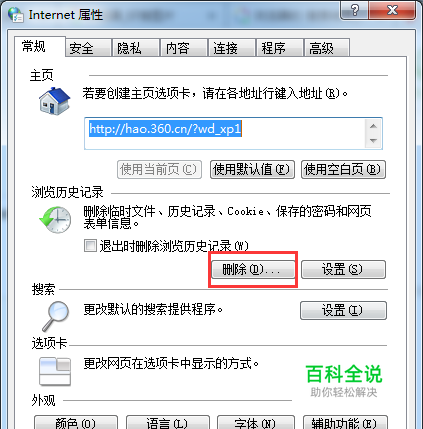Click the up arrow in homepage box

click(373, 126)
